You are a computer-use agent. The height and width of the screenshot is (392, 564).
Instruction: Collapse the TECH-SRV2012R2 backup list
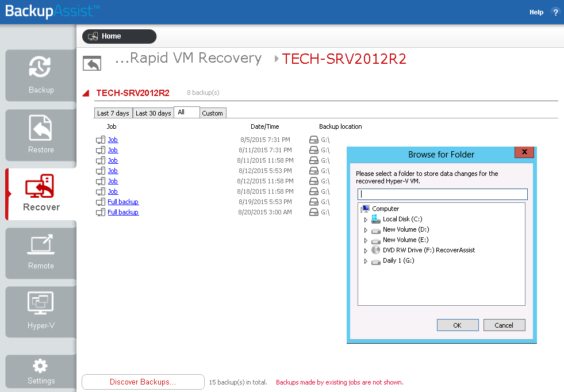tap(86, 94)
